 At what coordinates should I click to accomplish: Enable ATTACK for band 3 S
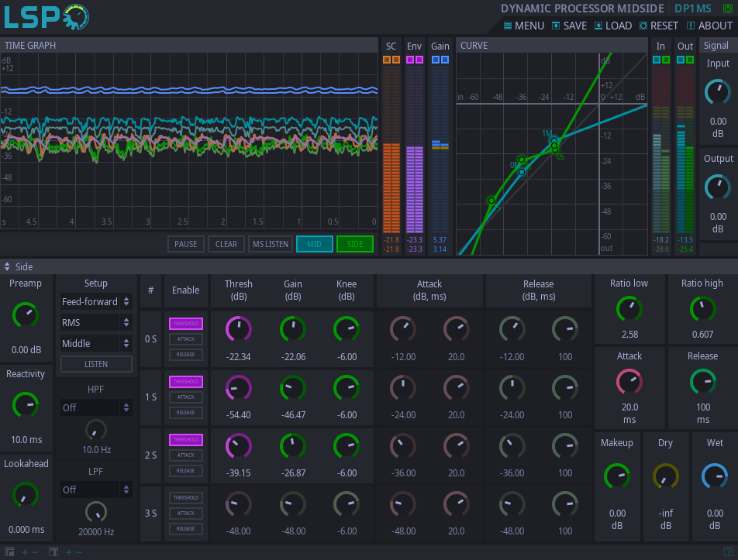[186, 514]
